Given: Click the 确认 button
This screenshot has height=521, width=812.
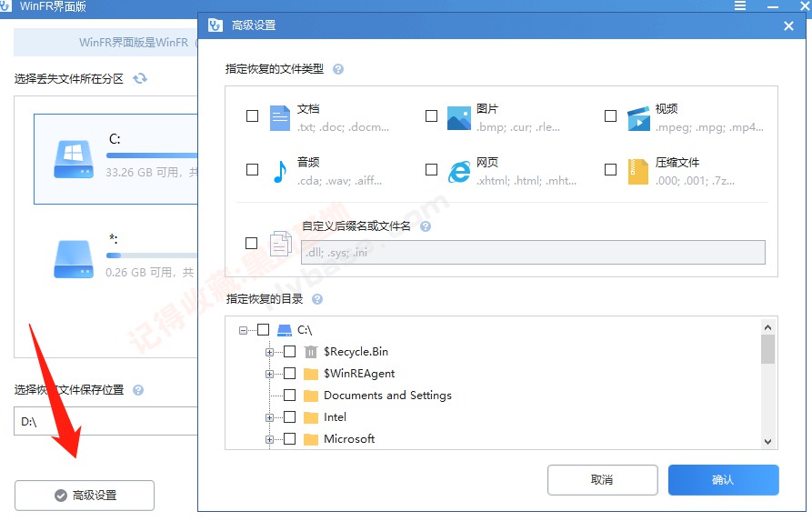Looking at the screenshot, I should point(724,480).
